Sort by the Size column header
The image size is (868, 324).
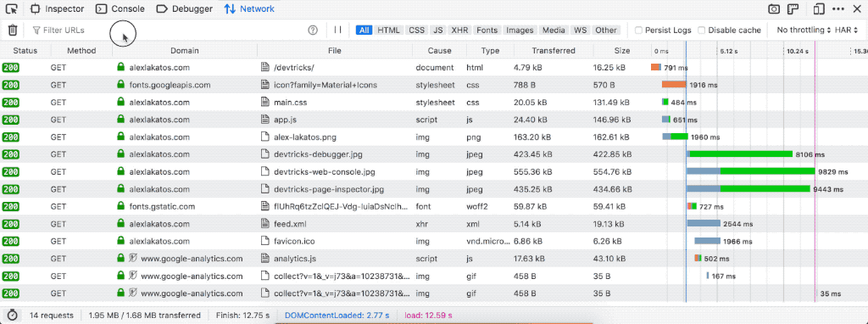pos(621,50)
